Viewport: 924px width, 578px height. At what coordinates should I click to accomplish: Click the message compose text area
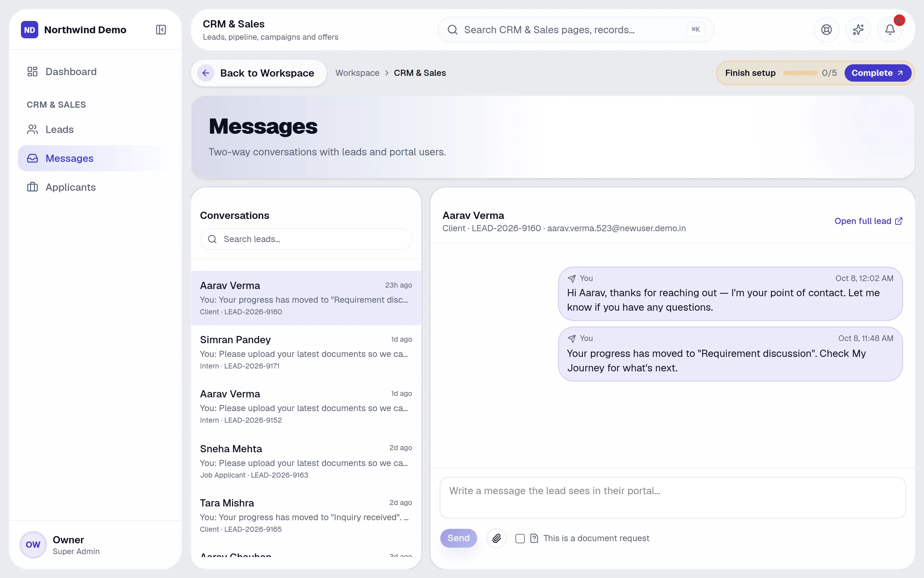click(672, 498)
